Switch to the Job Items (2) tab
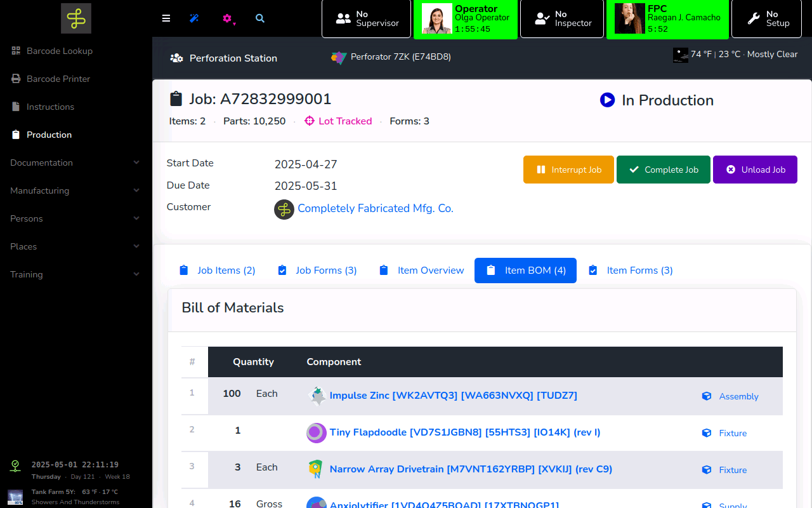 tap(217, 271)
